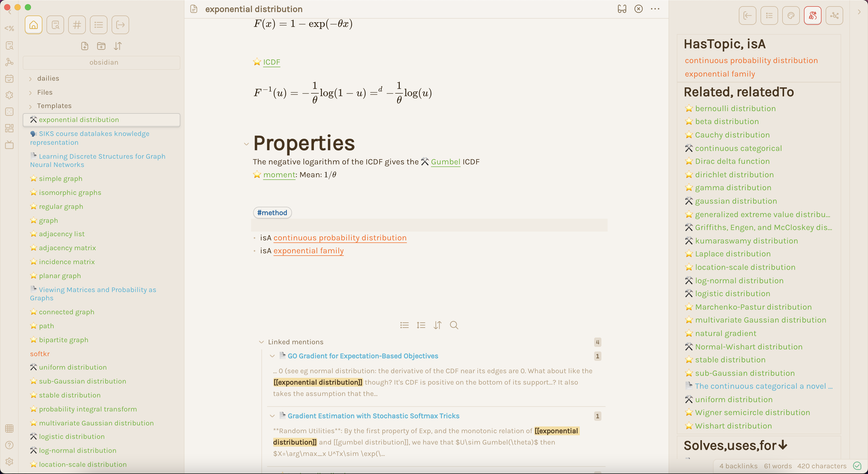Open the Gumbel link

pos(445,162)
